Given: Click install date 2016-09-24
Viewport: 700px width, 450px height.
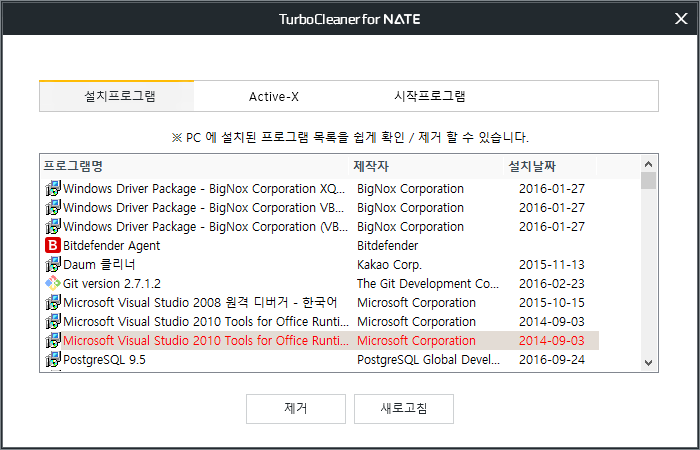Looking at the screenshot, I should tap(552, 359).
